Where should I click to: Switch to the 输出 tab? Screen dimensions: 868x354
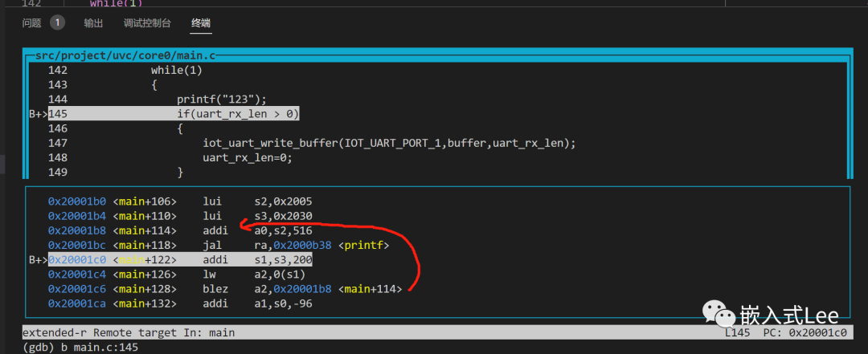coord(93,23)
